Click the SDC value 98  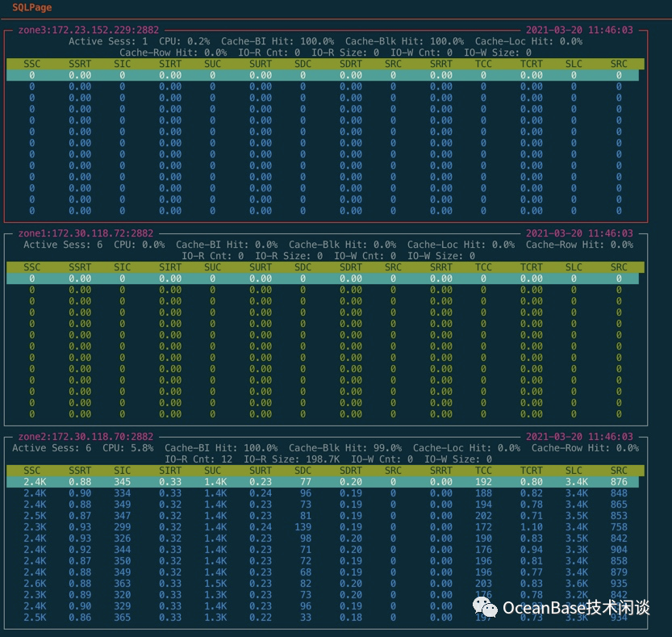coord(306,539)
